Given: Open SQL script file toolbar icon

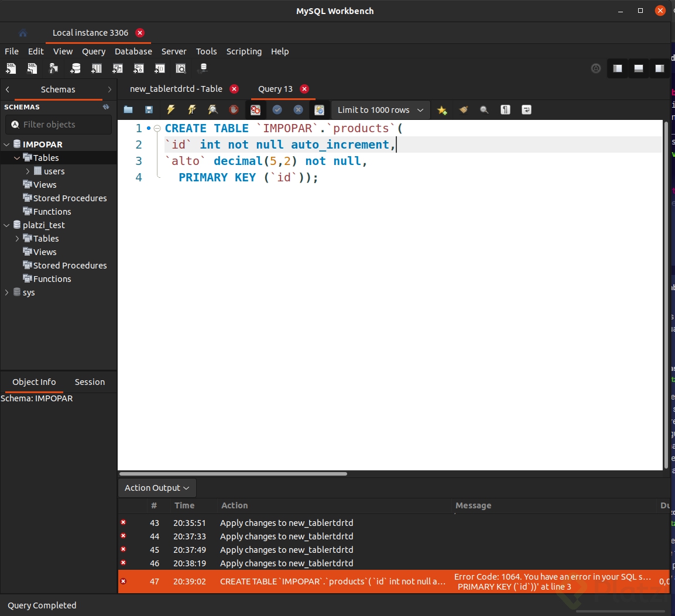Looking at the screenshot, I should (x=32, y=68).
